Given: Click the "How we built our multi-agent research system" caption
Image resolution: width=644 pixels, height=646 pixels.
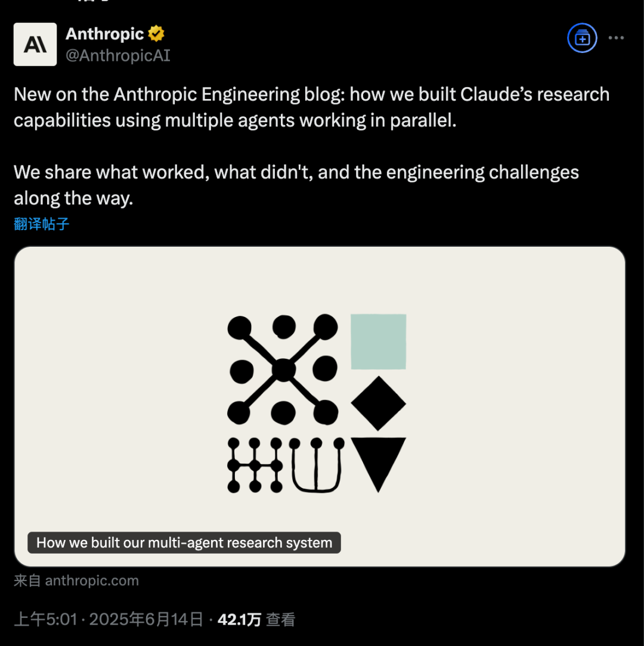Looking at the screenshot, I should (x=184, y=543).
